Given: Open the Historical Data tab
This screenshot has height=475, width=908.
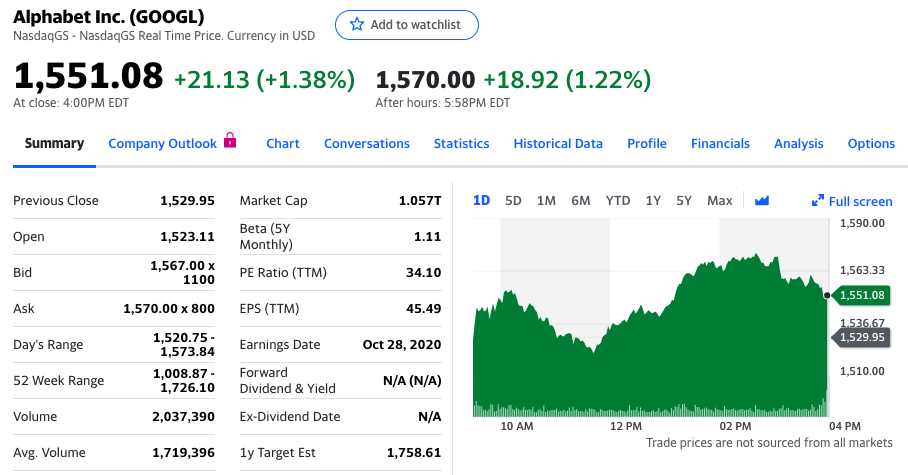Looking at the screenshot, I should click(x=558, y=144).
